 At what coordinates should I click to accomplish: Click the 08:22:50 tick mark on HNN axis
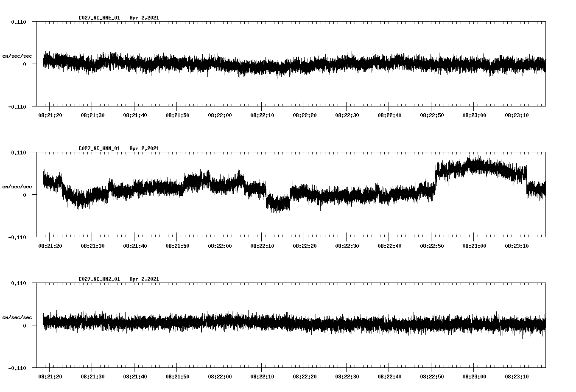[432, 238]
